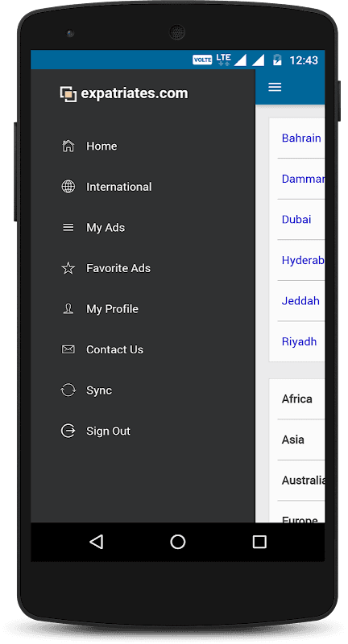
Task: Tap the hamburger menu icon in header
Action: (x=275, y=87)
